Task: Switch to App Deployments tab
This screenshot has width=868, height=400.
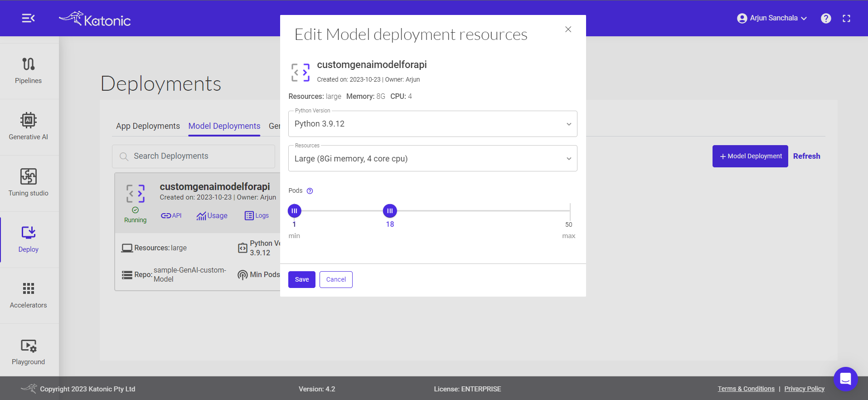Action: [148, 126]
